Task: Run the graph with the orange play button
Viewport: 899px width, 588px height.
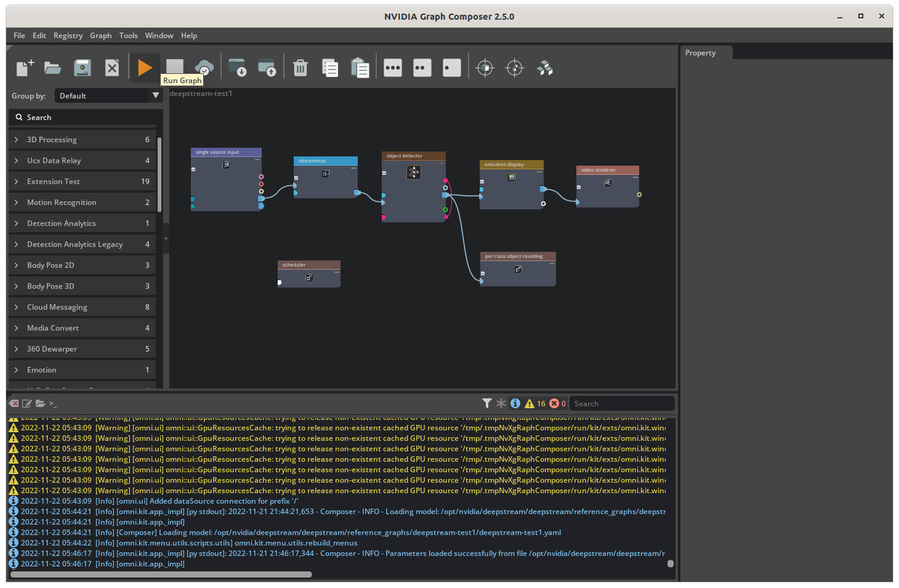Action: pyautogui.click(x=145, y=68)
